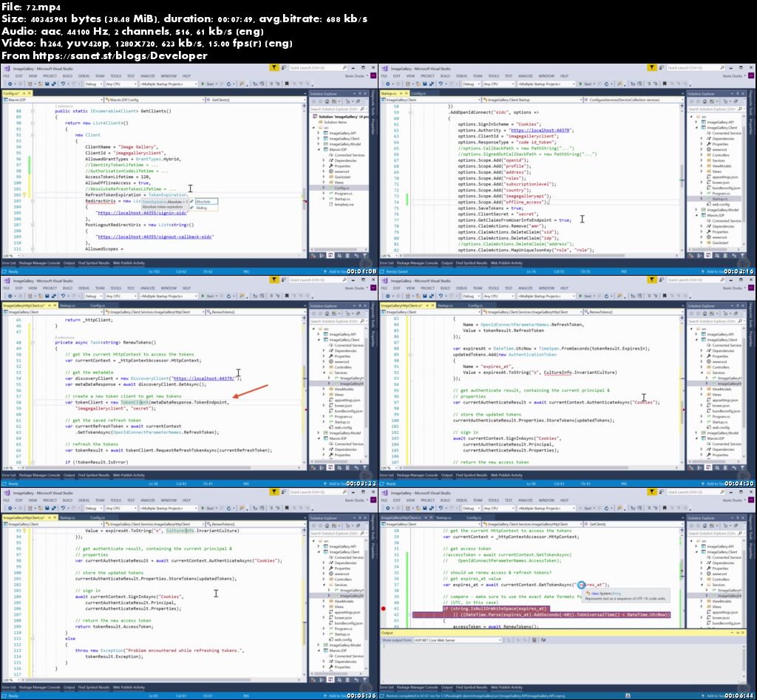In the 00:01:08 frame, collapse the code block at line 88
Viewport: 757px width, 700px height.
click(33, 111)
